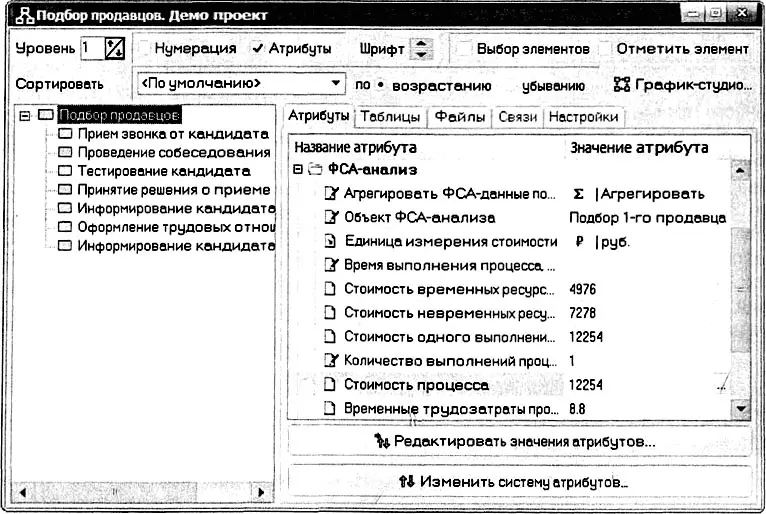766x514 pixels.
Task: Click tree panel scroll right arrow
Action: [x=260, y=492]
